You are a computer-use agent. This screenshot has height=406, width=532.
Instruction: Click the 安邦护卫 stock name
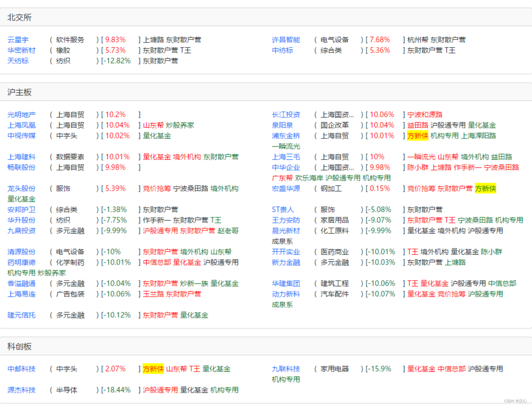(x=21, y=210)
